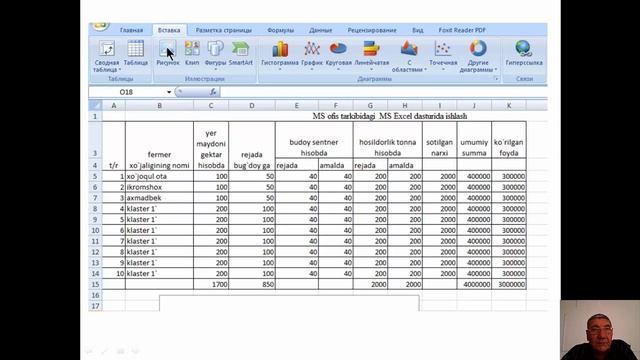Click the 'rejada bug`doy ga' header
Viewport: 640px width, 360px height.
pos(252,146)
